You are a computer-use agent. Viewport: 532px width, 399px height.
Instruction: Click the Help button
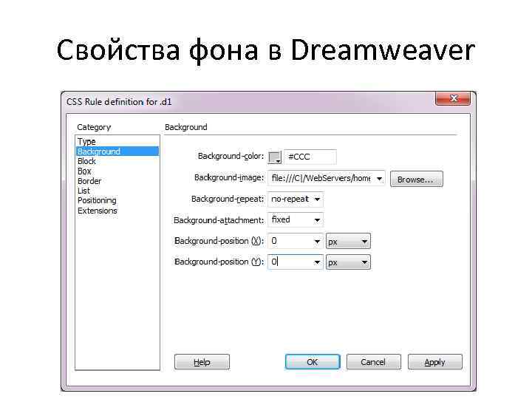pyautogui.click(x=202, y=362)
